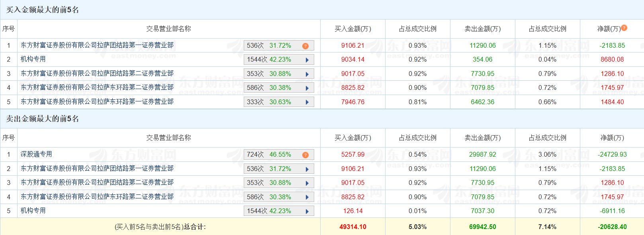This screenshot has height=235, width=644.
Task: Click blue arrow beside 333次 30.63%
Action: coord(307,102)
